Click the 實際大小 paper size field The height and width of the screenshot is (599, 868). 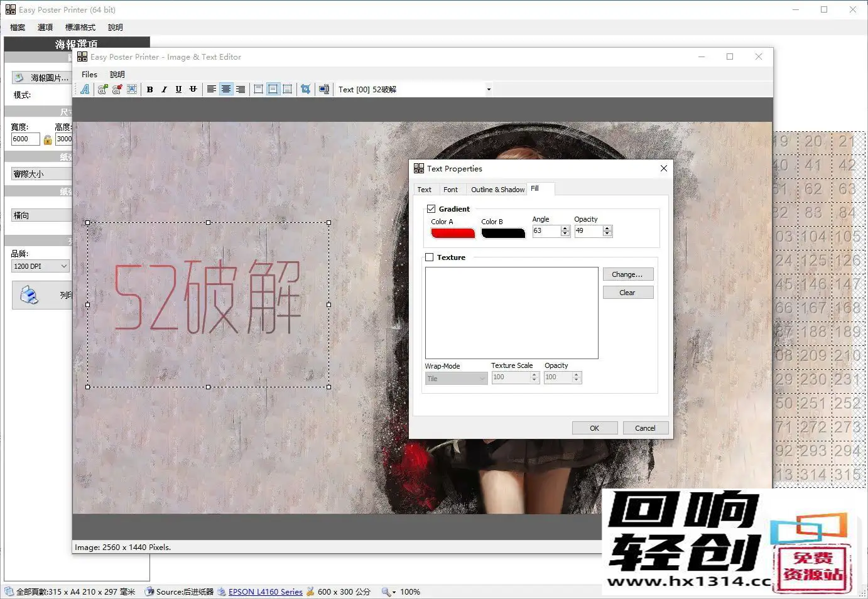(x=41, y=174)
